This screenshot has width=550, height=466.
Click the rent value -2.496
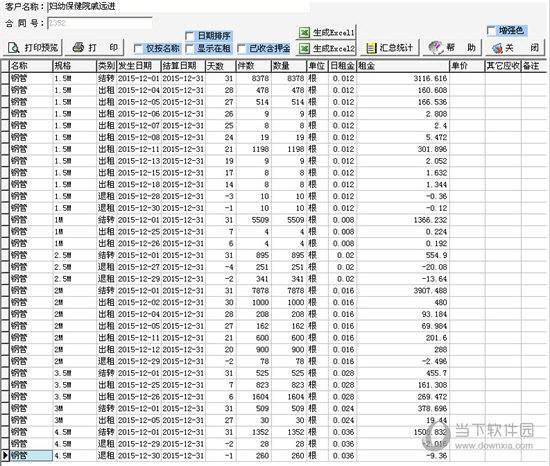[x=435, y=362]
